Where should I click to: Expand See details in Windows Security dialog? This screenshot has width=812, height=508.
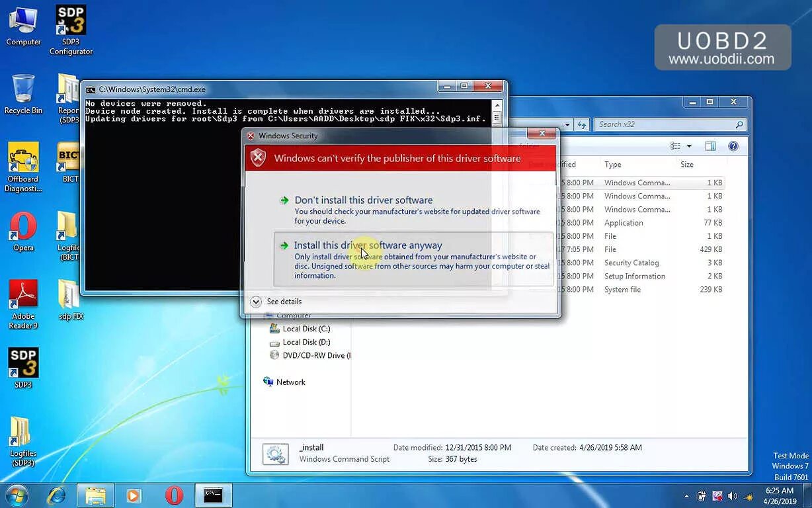click(276, 302)
